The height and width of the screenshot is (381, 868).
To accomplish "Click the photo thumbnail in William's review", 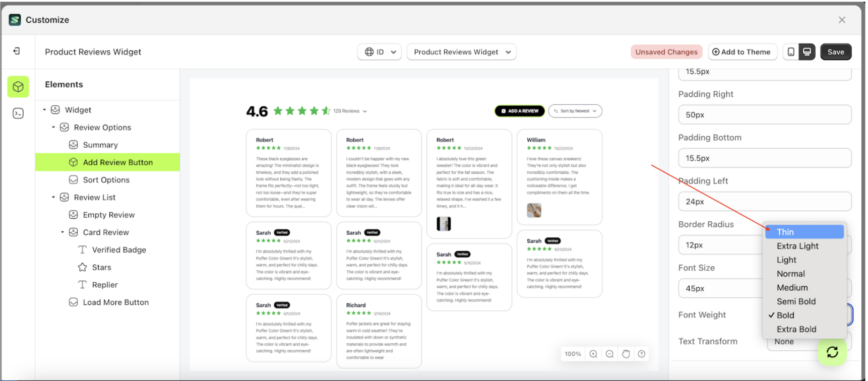I will [534, 210].
